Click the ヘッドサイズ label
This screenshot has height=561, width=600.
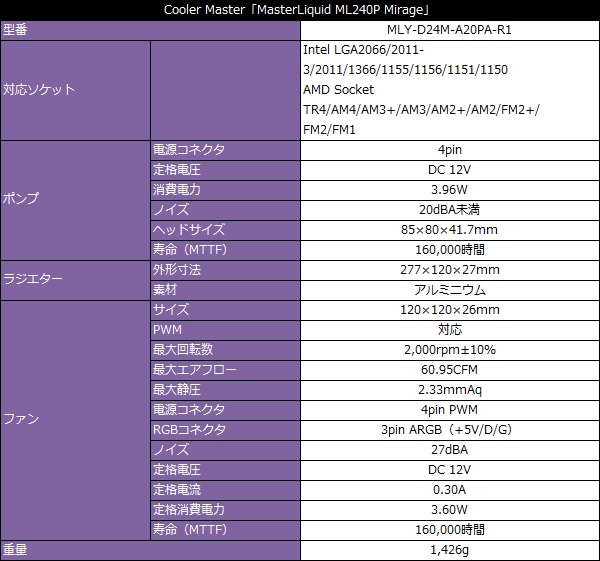[189, 230]
